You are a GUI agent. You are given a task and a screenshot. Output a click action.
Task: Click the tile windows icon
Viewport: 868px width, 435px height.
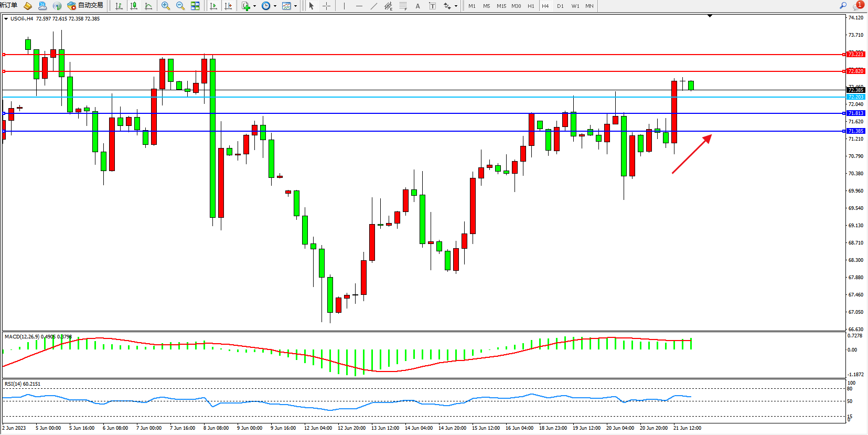pos(195,6)
